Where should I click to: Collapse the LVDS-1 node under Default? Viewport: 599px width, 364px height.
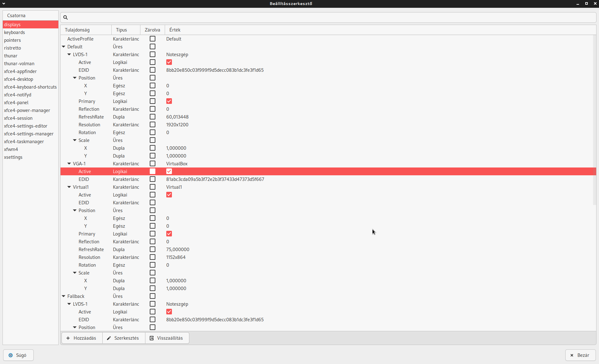coord(69,55)
